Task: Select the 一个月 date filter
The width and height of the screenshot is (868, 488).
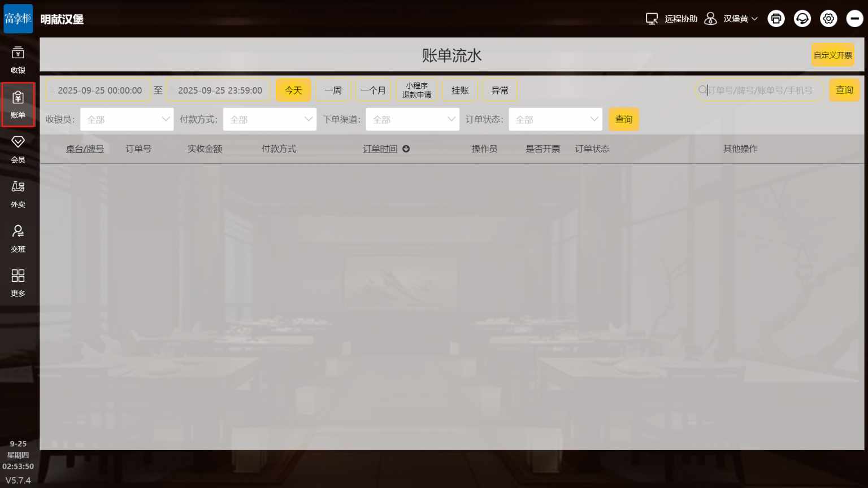Action: [x=373, y=90]
